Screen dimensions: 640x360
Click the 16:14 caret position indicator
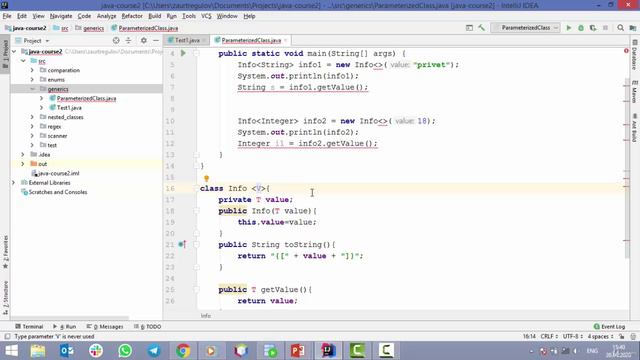point(529,336)
